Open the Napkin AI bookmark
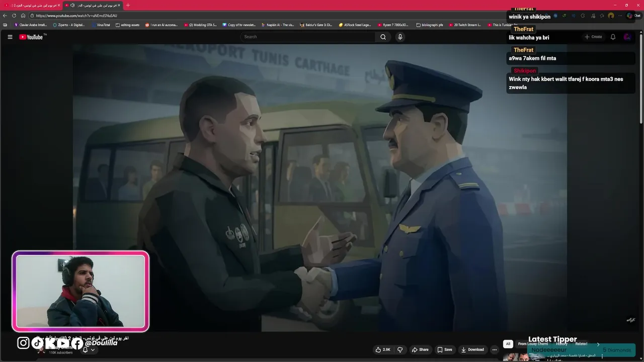The width and height of the screenshot is (644, 362). point(277,25)
